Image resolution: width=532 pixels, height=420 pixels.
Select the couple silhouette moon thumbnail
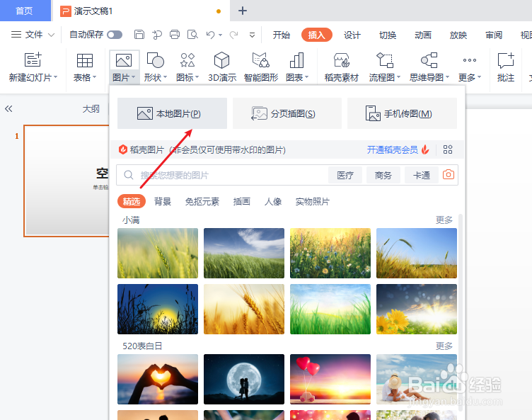pos(244,379)
